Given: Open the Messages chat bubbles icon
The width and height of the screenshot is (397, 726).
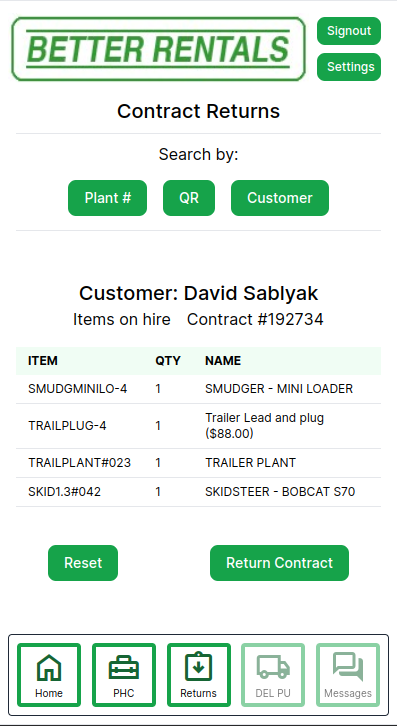Looking at the screenshot, I should 348,667.
